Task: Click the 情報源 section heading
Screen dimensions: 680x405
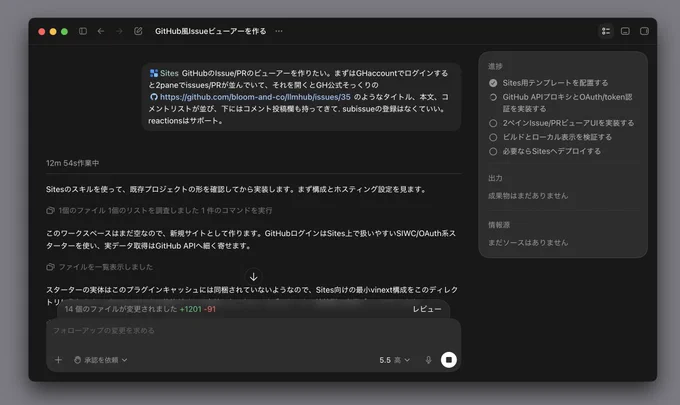Action: pos(499,225)
